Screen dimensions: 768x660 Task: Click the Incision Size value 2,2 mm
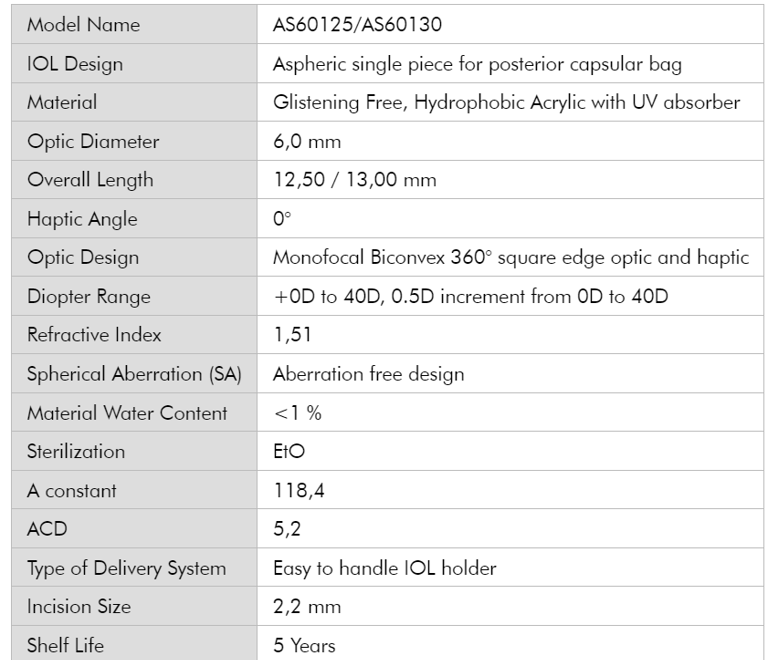coord(307,607)
